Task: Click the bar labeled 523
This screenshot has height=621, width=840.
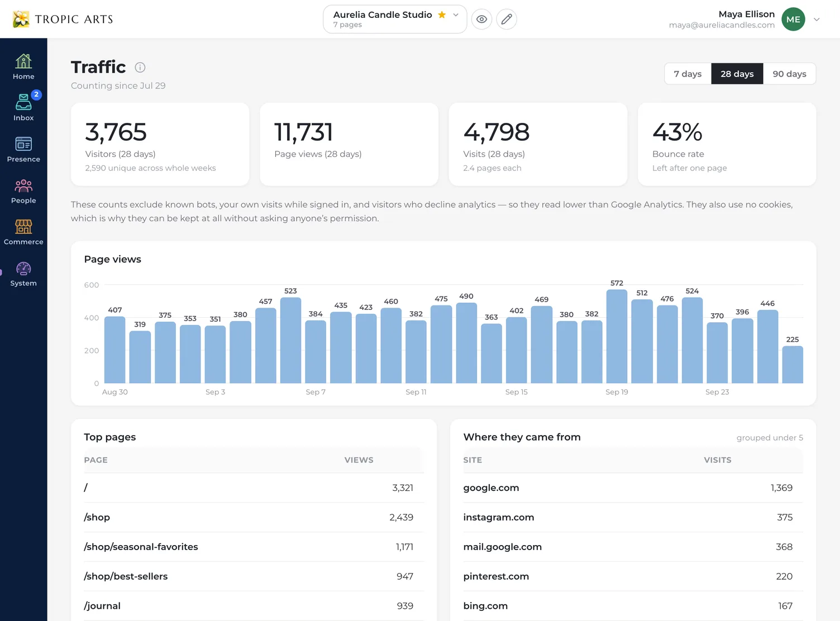Action: [x=290, y=340]
